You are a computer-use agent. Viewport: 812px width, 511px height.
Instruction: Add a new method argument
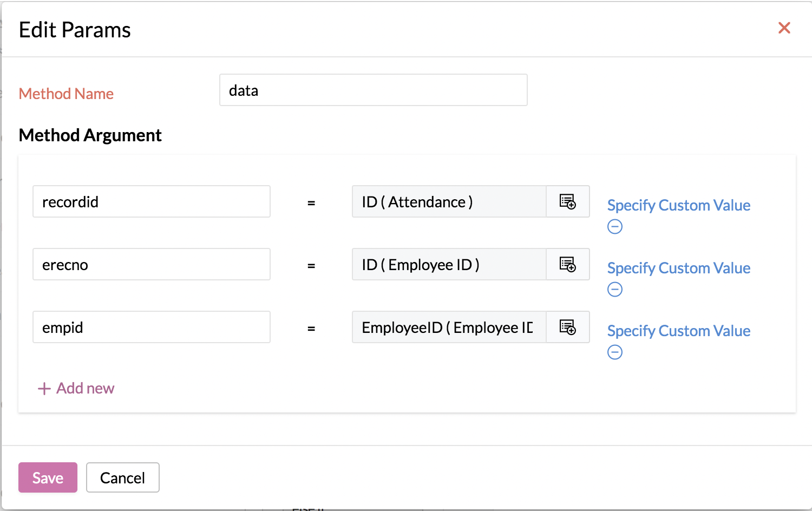point(76,389)
